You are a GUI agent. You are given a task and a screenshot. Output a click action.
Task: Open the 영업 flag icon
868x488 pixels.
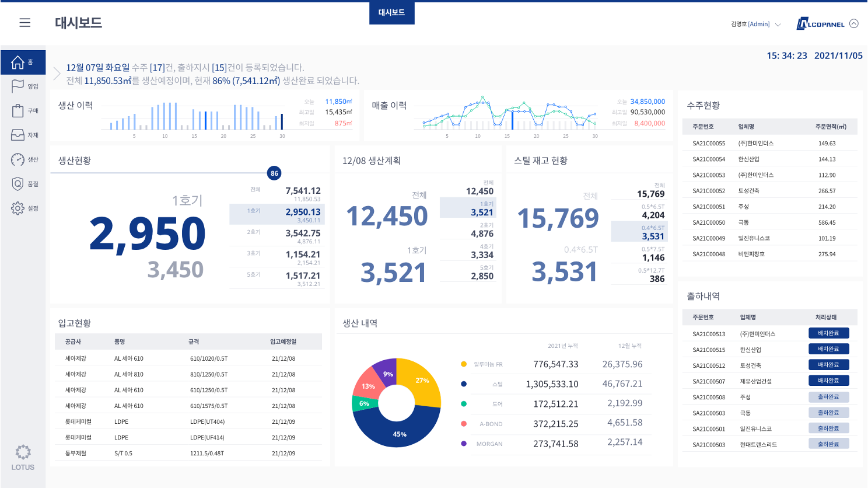tap(18, 86)
